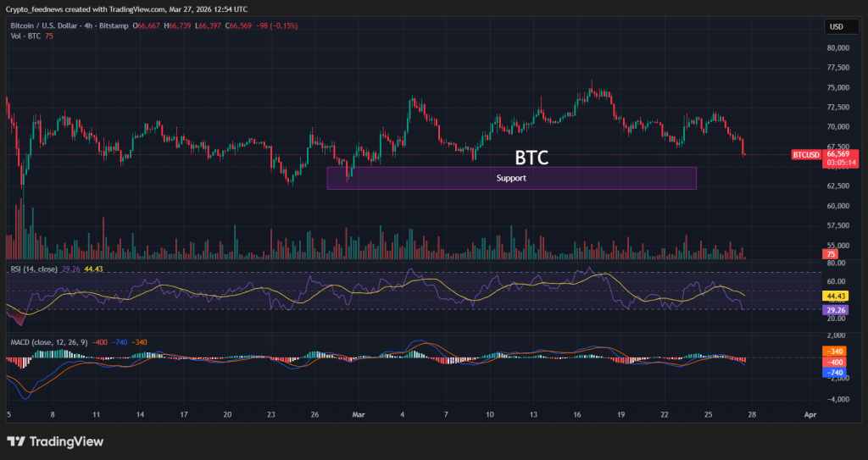Click the orange -340 MACD axis label

pos(837,351)
